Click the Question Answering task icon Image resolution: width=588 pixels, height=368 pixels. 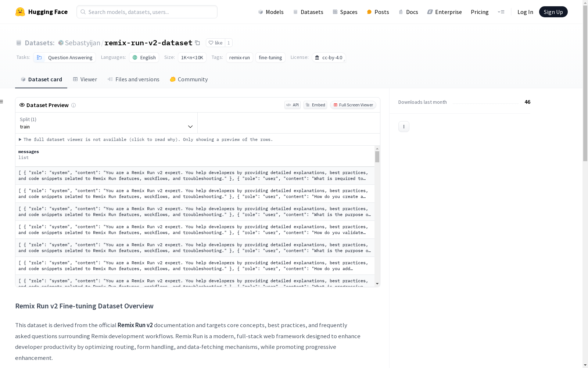(39, 57)
